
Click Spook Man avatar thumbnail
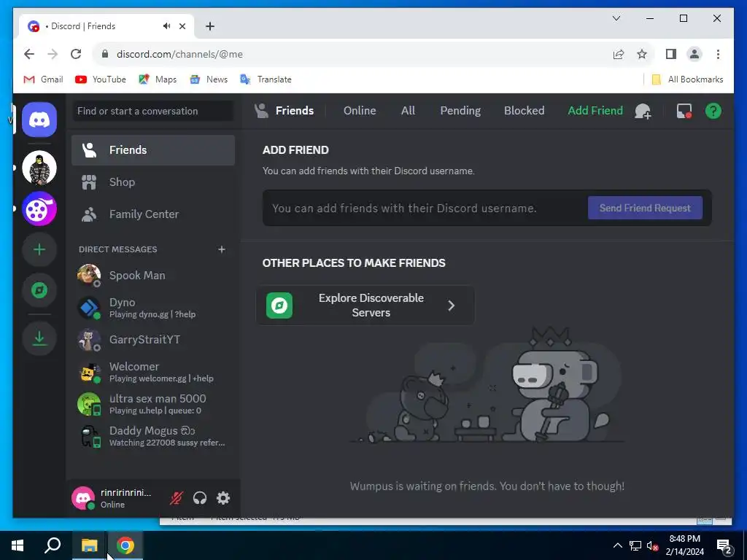click(89, 275)
